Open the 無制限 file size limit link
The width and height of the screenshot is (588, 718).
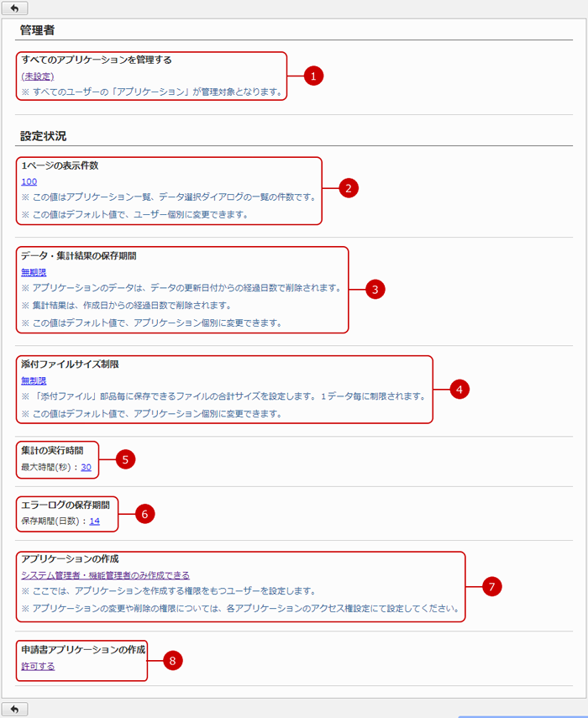(x=34, y=380)
